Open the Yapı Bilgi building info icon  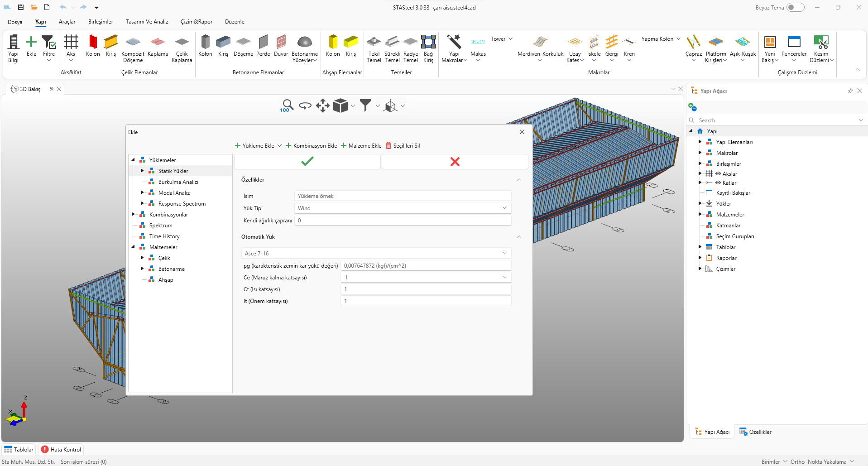click(14, 43)
